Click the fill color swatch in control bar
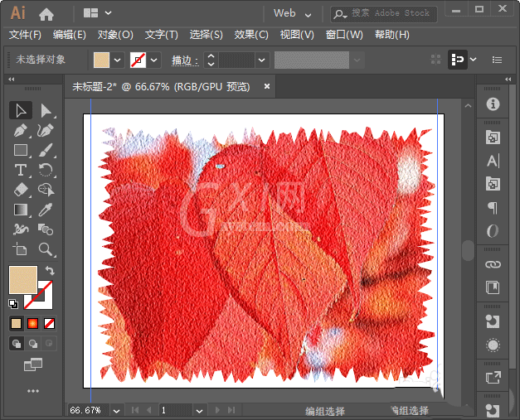This screenshot has height=420, width=520. [x=101, y=60]
